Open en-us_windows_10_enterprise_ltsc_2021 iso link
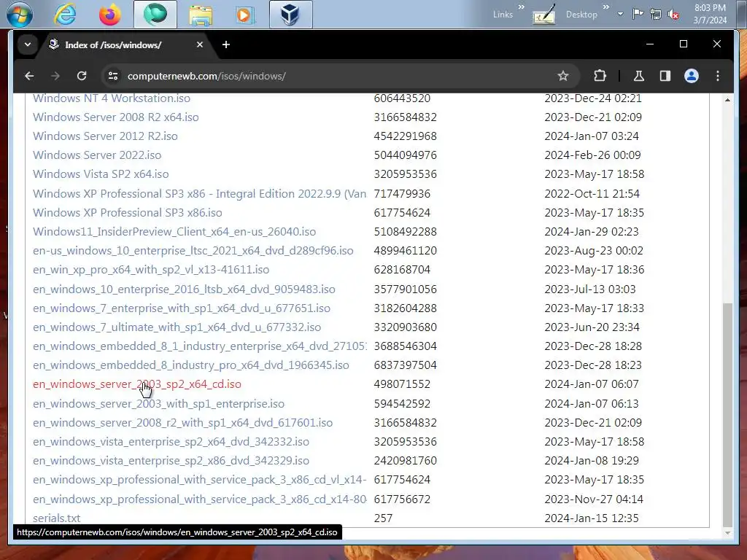The height and width of the screenshot is (560, 747). coord(193,251)
